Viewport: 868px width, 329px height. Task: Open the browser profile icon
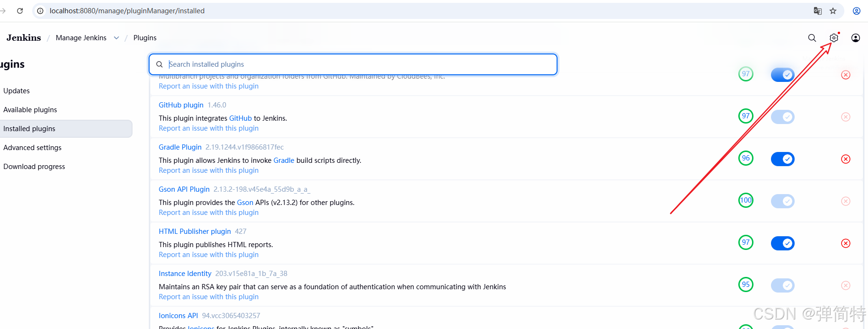pyautogui.click(x=857, y=11)
